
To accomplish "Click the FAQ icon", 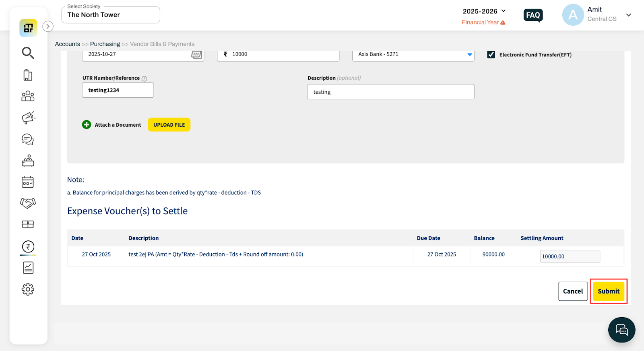I will point(533,15).
